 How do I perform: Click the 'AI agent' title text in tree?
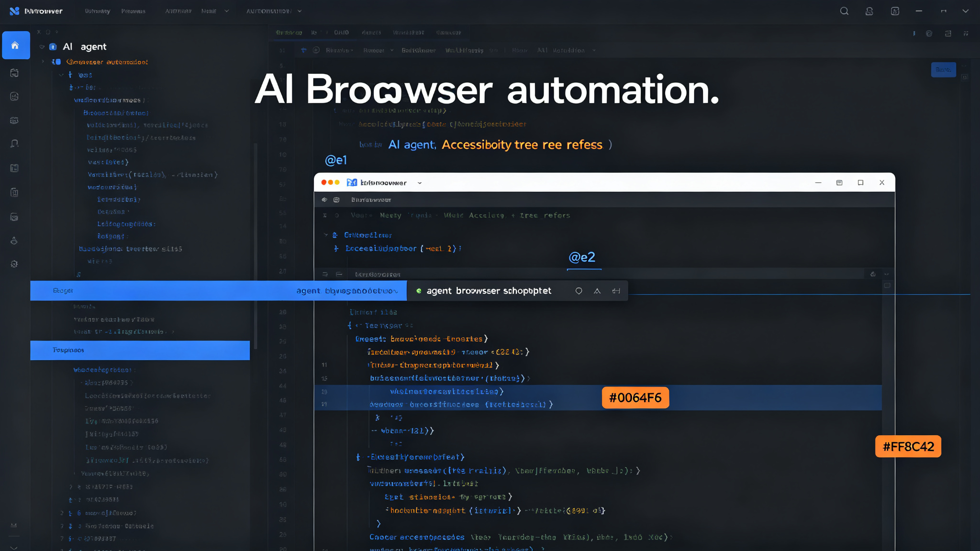pyautogui.click(x=85, y=47)
